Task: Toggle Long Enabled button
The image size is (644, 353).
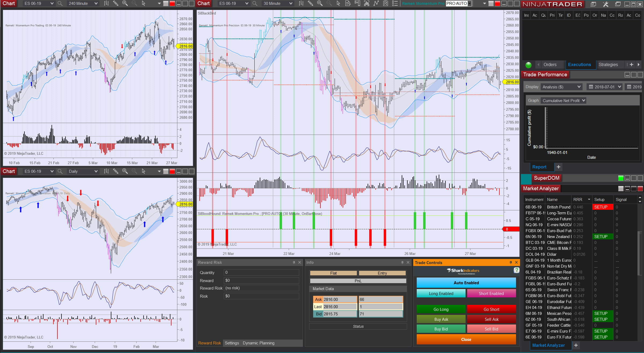Action: 441,293
